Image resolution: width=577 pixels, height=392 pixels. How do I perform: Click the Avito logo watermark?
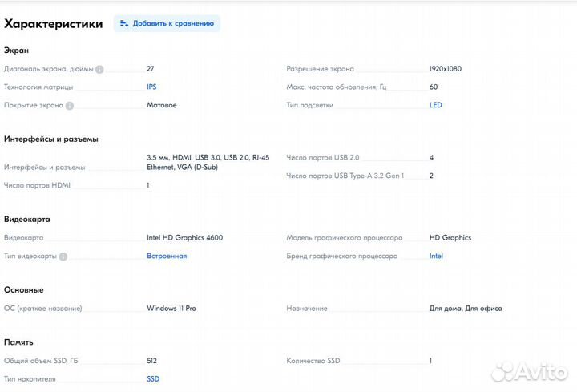click(x=529, y=371)
